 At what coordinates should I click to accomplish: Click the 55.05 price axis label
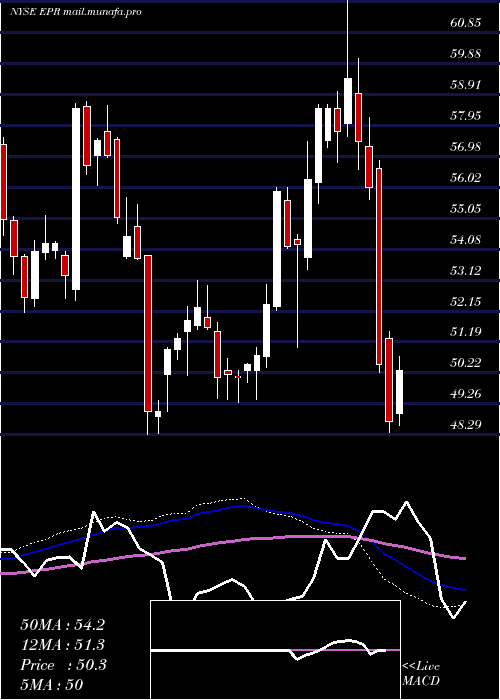(466, 208)
